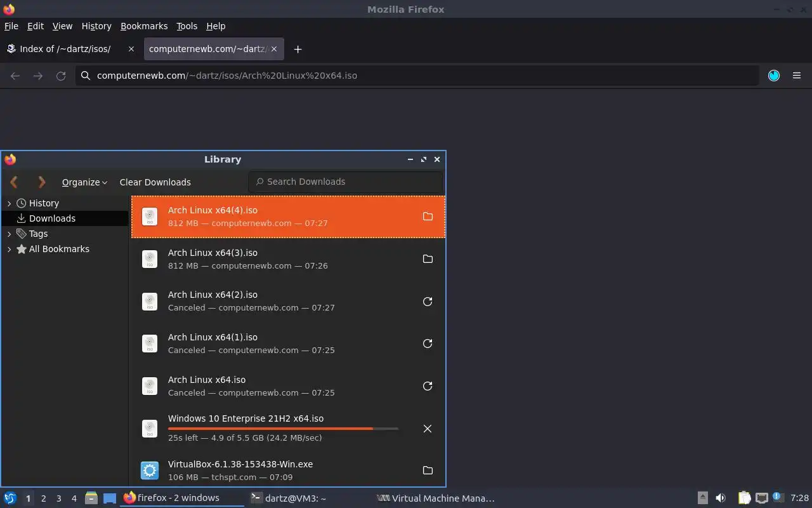Switch to workspace 2
812x508 pixels.
tap(44, 498)
